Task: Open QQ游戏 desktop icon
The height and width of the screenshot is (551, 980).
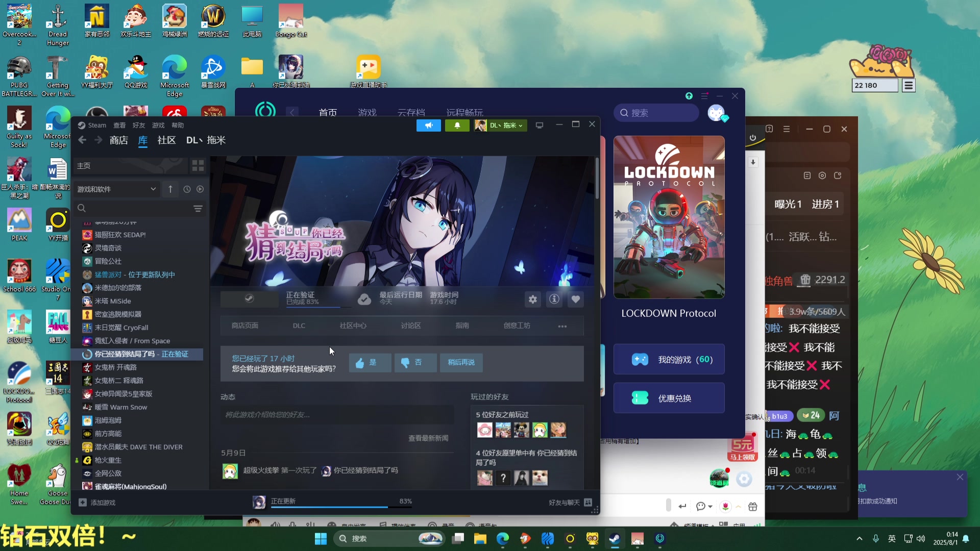Action: coord(136,71)
